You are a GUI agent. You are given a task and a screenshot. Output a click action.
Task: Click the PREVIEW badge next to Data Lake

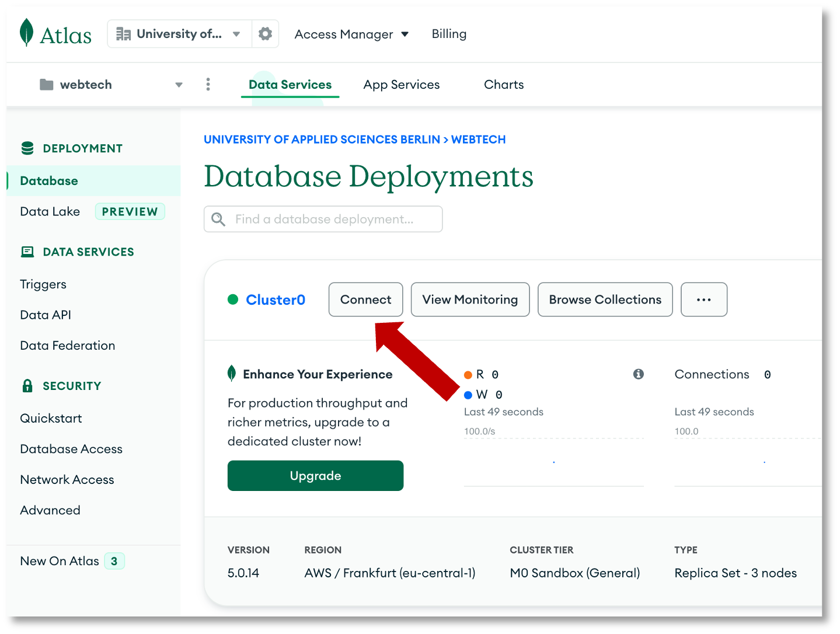[130, 211]
